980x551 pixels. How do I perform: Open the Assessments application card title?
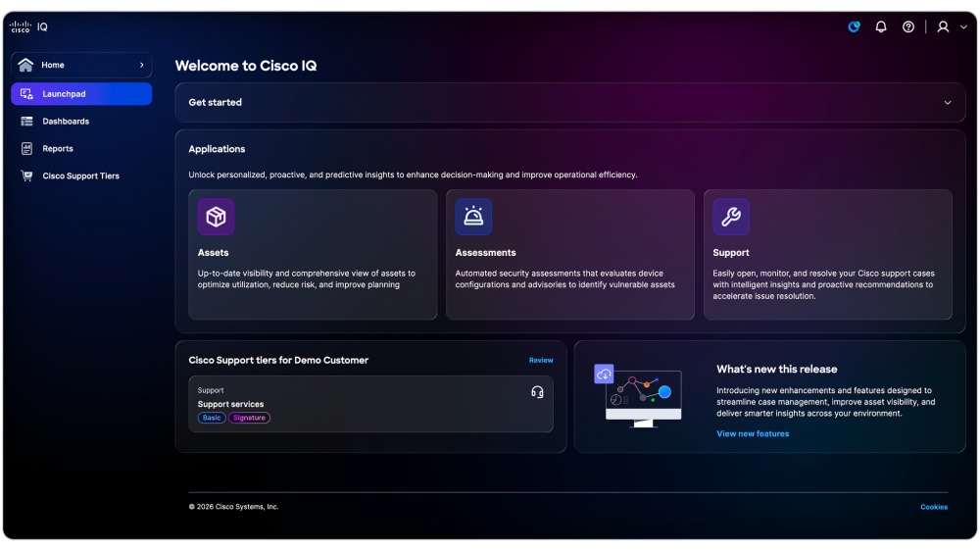pos(486,253)
